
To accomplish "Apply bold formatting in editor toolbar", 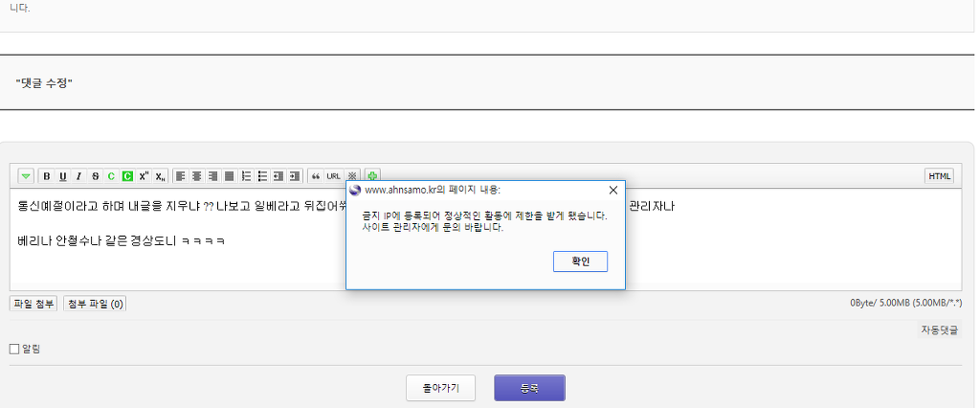I will pyautogui.click(x=47, y=176).
